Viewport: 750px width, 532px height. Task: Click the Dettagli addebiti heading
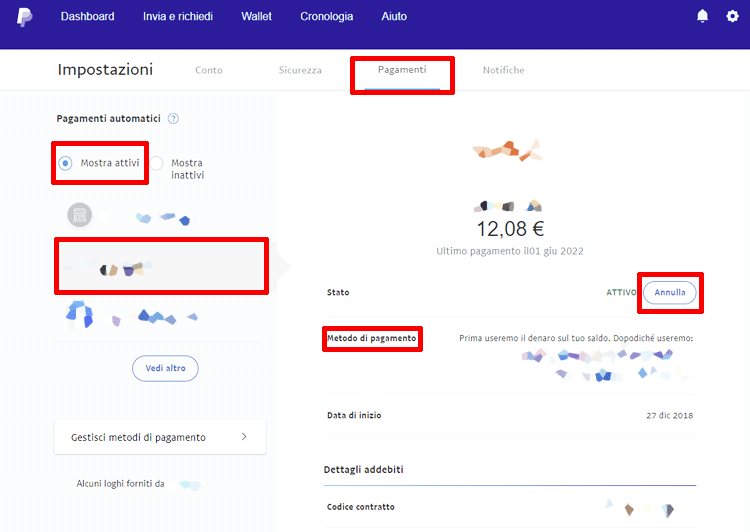coord(364,469)
